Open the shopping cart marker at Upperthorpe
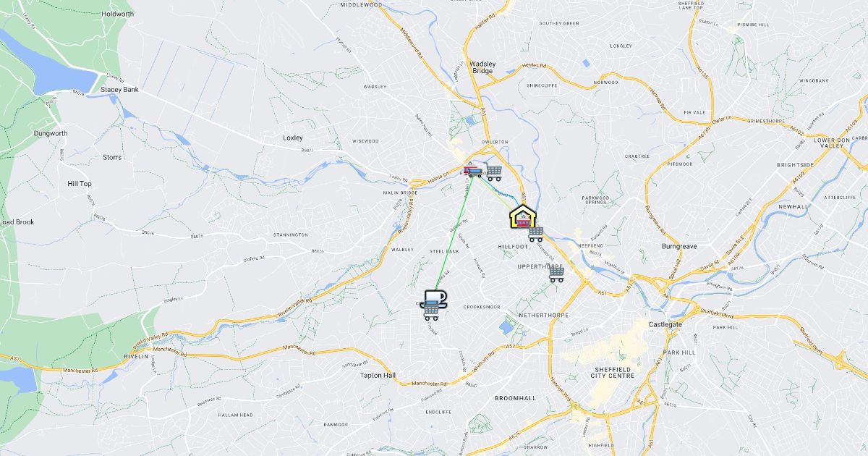868x456 pixels. [x=556, y=274]
